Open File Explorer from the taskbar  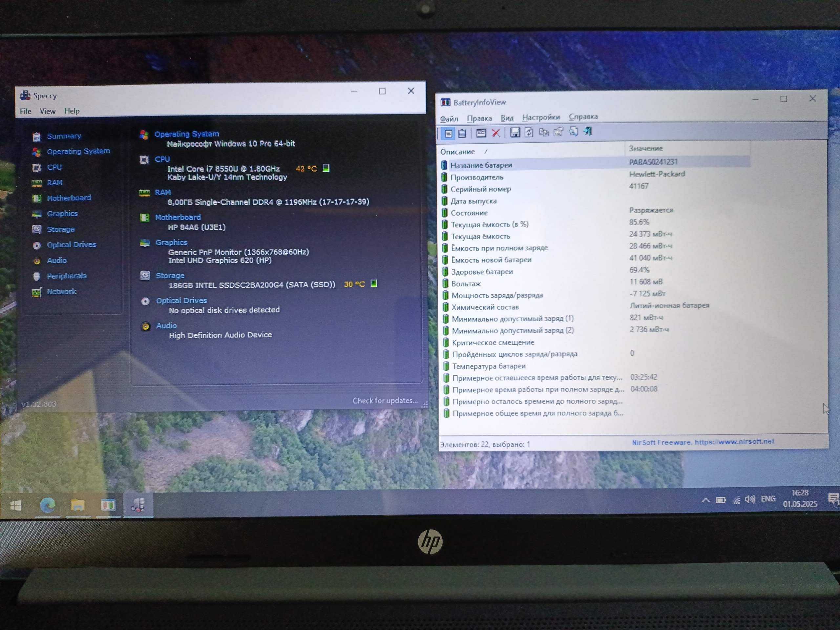77,505
